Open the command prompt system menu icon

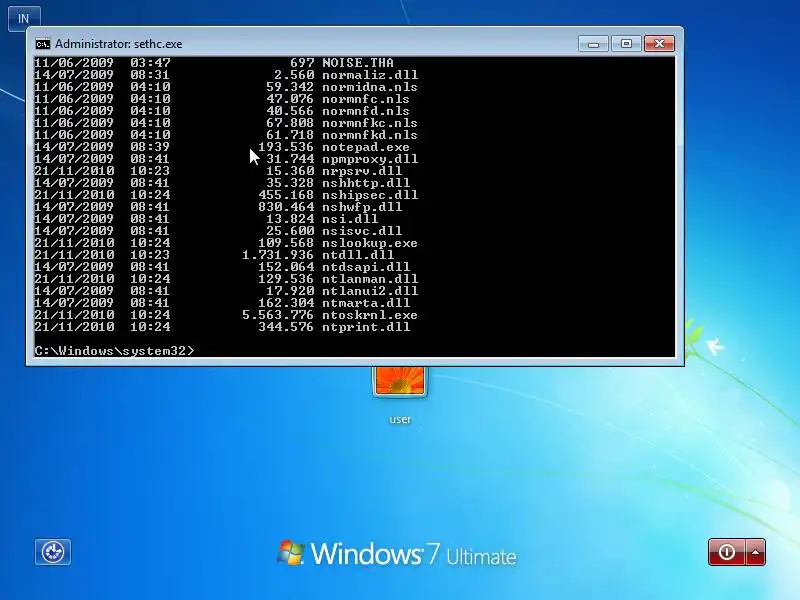coord(43,44)
